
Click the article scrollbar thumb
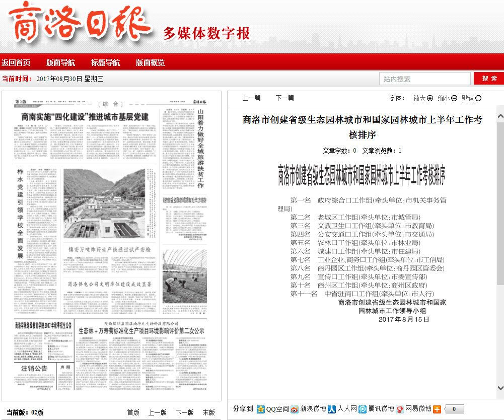coord(500,203)
